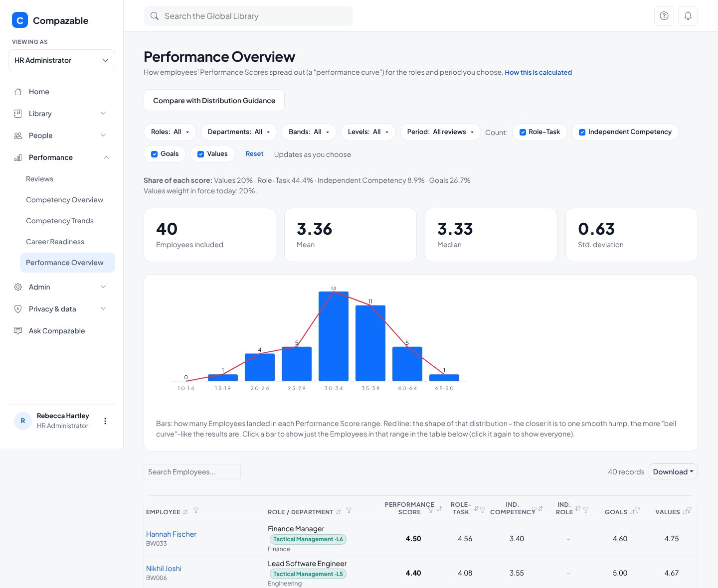Click the People group icon

18,136
